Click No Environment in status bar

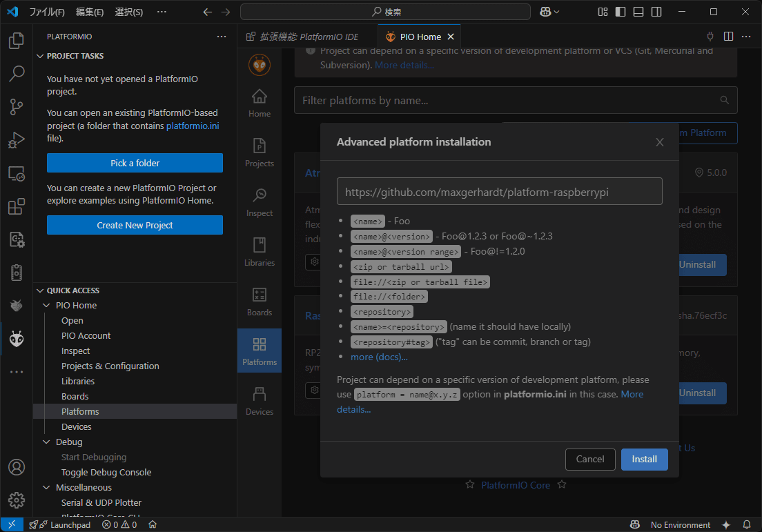pos(680,524)
